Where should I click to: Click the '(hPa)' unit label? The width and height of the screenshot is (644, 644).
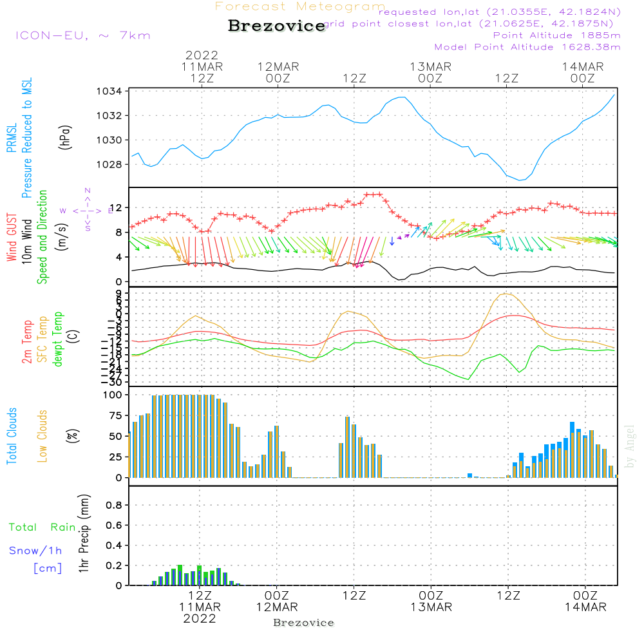(66, 137)
